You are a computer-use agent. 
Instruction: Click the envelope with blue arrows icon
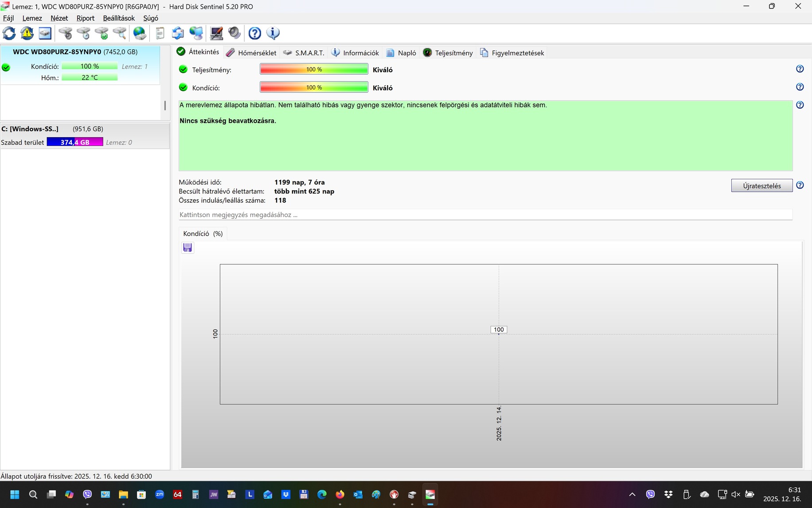coord(178,33)
